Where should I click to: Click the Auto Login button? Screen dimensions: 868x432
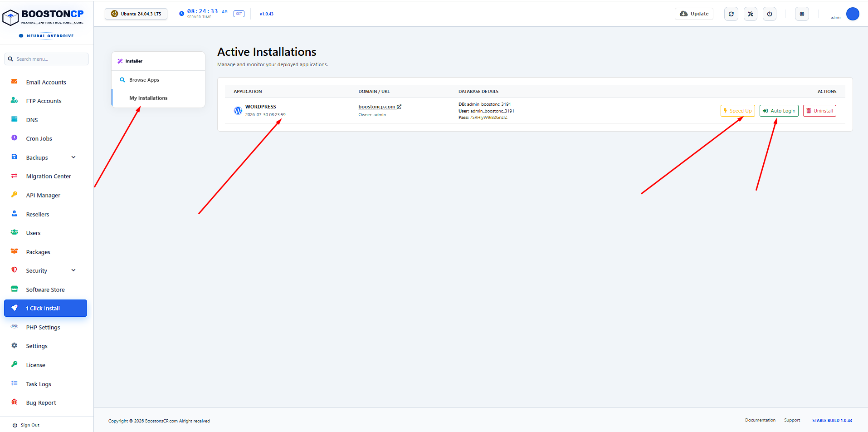(779, 111)
